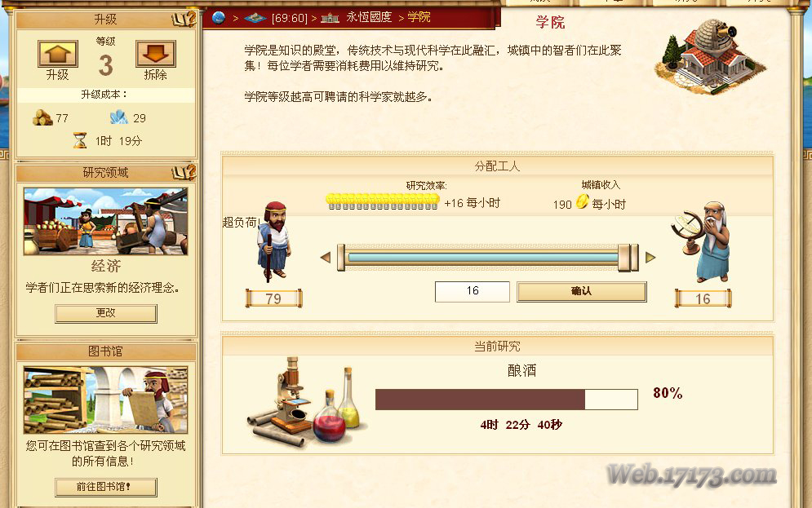Open the [69:60] island coordinates link
This screenshot has width=812, height=508.
pos(289,18)
